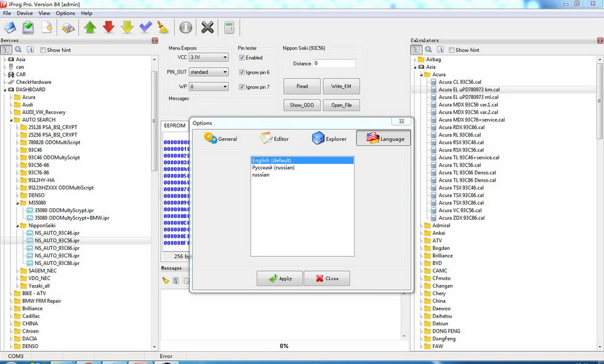604x364 pixels.
Task: Collapse the NipponSeiki folder
Action: [18, 226]
